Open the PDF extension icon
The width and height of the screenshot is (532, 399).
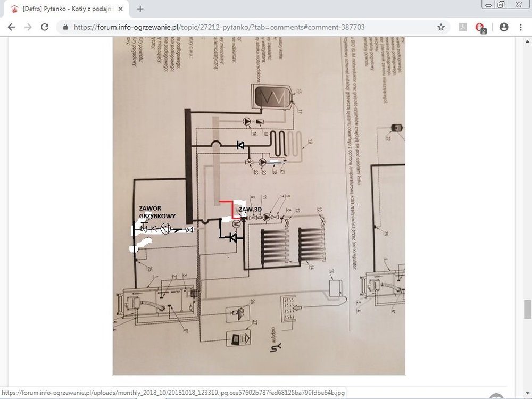[463, 27]
